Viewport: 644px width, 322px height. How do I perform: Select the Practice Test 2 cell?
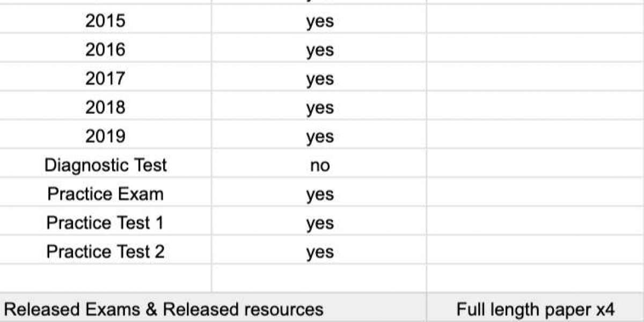point(105,252)
